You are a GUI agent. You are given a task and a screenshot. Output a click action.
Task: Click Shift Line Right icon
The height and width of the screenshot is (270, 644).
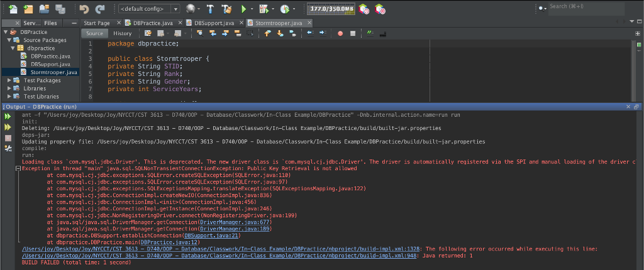323,33
